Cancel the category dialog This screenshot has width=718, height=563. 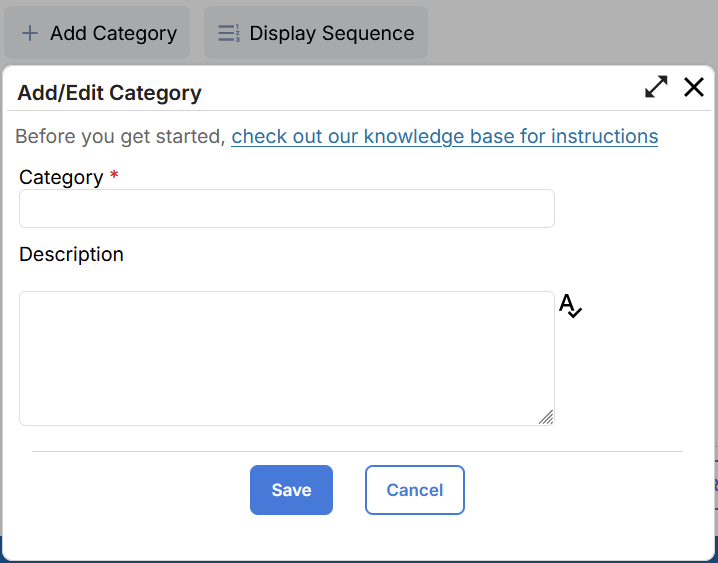click(x=414, y=490)
